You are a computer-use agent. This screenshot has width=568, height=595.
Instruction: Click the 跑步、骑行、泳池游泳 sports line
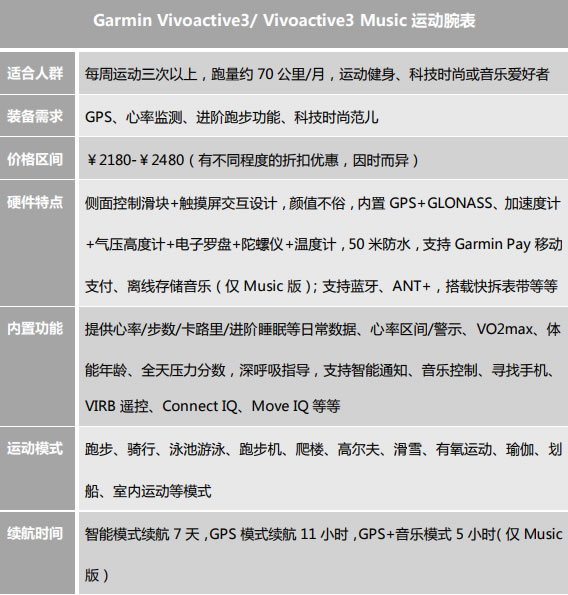(x=323, y=450)
